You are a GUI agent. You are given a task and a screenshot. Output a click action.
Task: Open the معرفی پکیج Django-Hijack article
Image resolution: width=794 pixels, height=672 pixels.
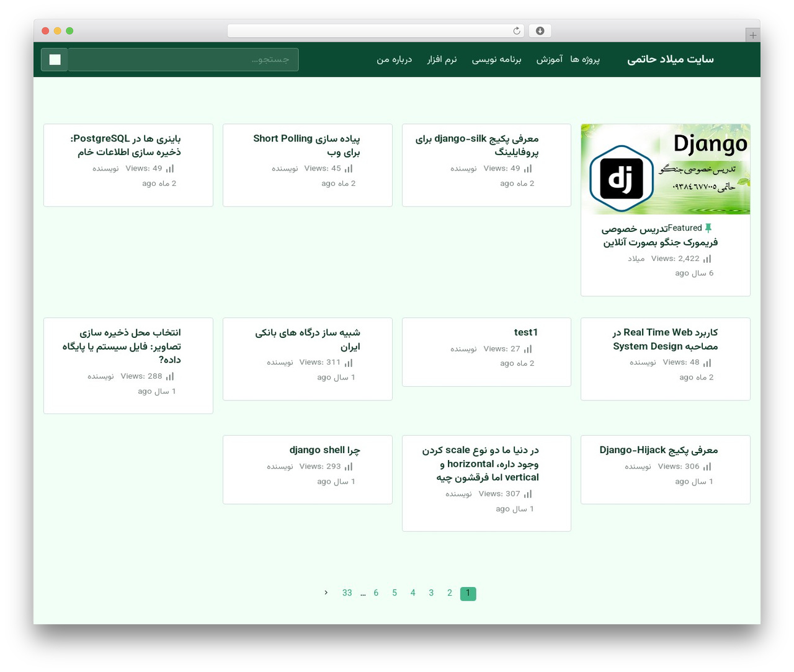pyautogui.click(x=659, y=450)
